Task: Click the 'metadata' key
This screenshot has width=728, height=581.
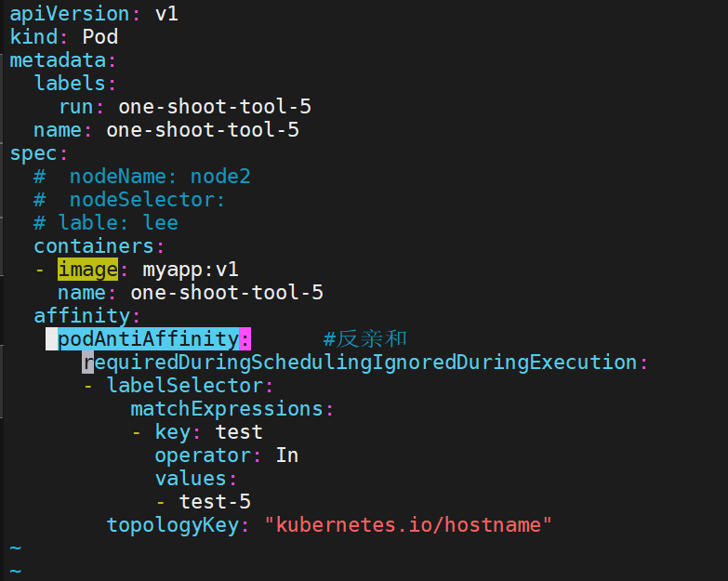Action: (58, 60)
